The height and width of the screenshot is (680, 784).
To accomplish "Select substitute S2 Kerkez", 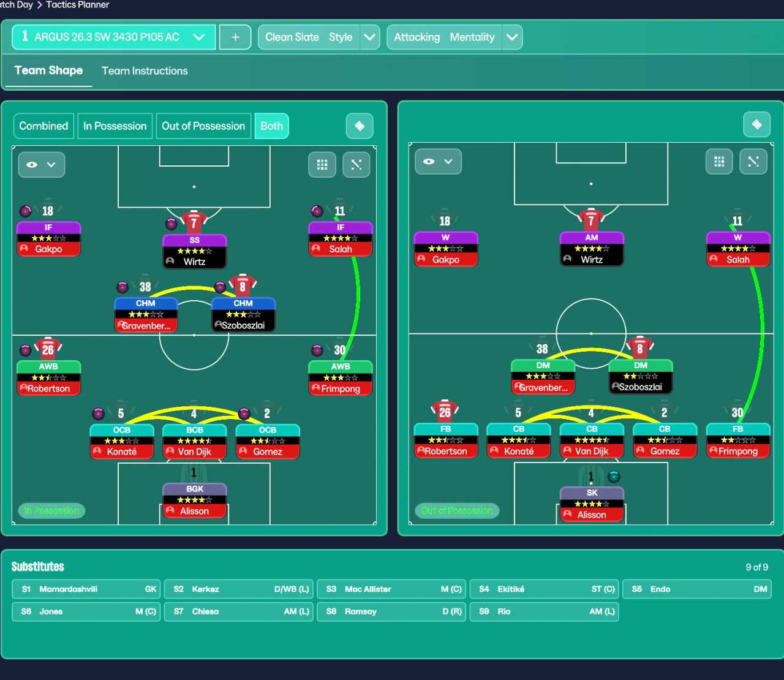I will coord(239,589).
